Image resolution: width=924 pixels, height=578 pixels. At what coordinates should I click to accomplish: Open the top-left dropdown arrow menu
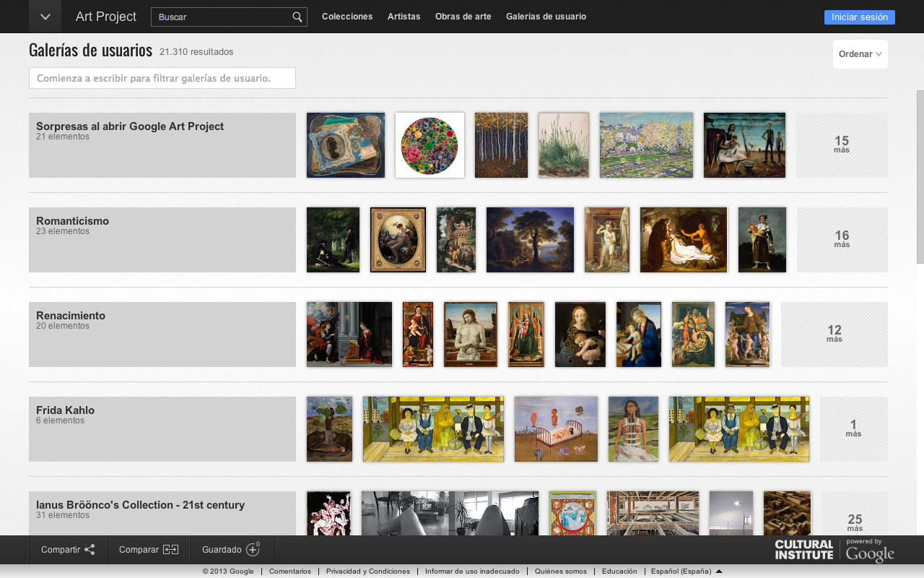(x=45, y=17)
